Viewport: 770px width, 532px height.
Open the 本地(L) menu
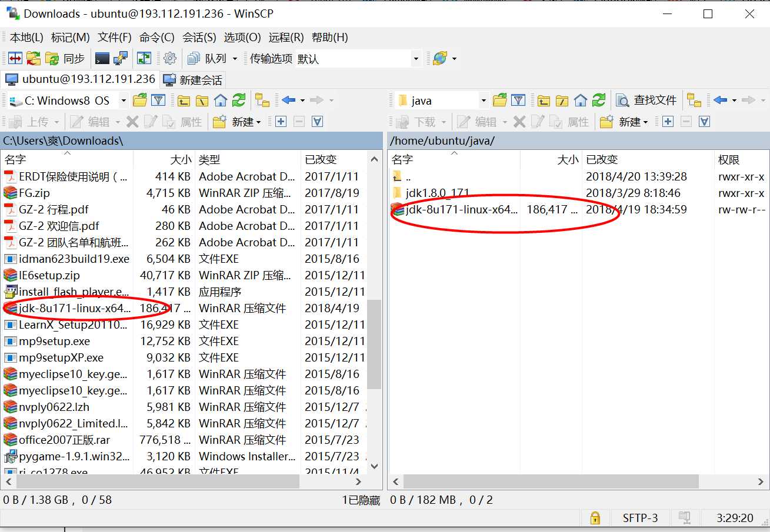(26, 37)
